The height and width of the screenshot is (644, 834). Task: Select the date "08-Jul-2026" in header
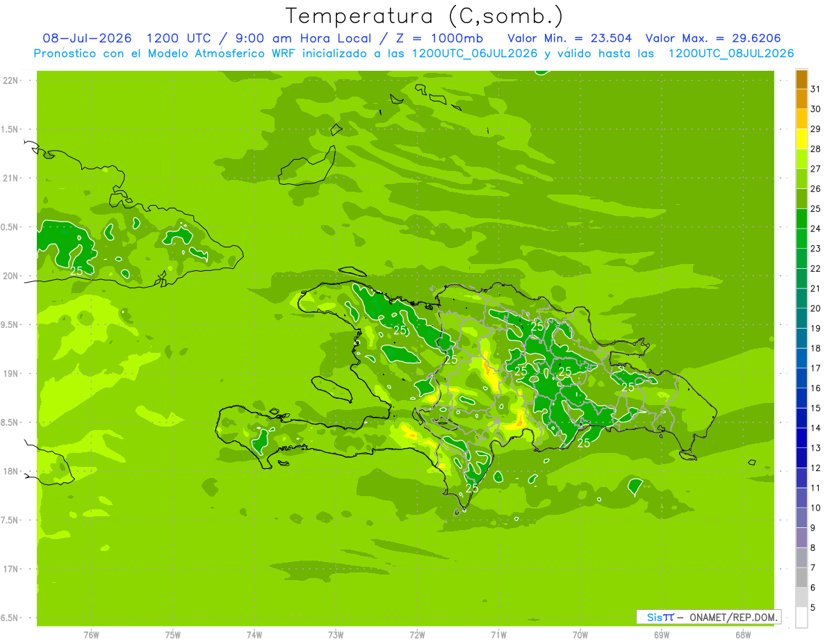coord(87,38)
